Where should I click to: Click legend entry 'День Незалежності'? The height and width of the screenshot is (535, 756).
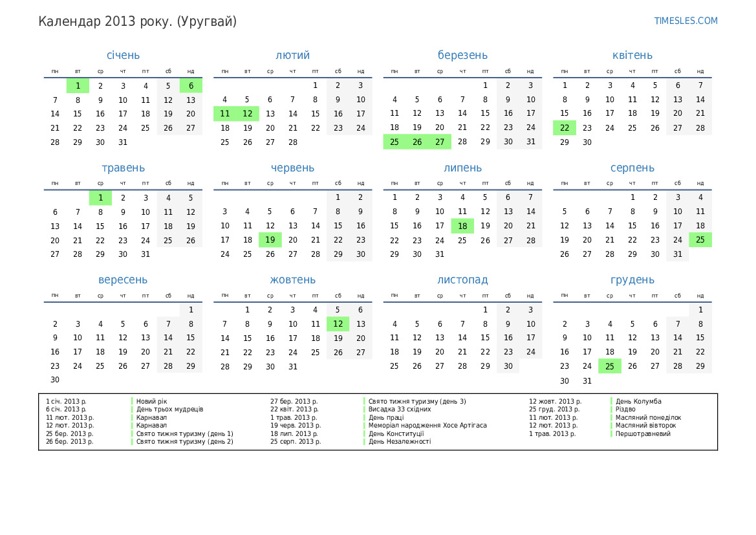coord(400,441)
